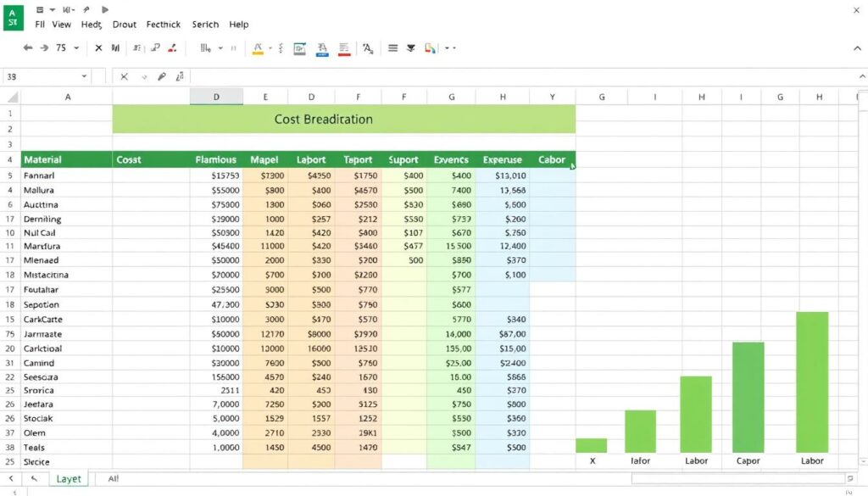Click the green app logo icon
Viewport: 868px width, 496px height.
click(14, 17)
